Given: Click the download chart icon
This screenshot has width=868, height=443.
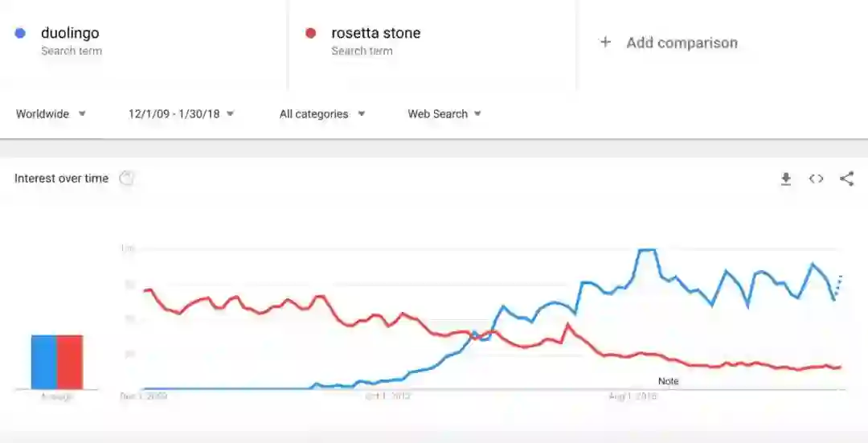Looking at the screenshot, I should pyautogui.click(x=786, y=178).
